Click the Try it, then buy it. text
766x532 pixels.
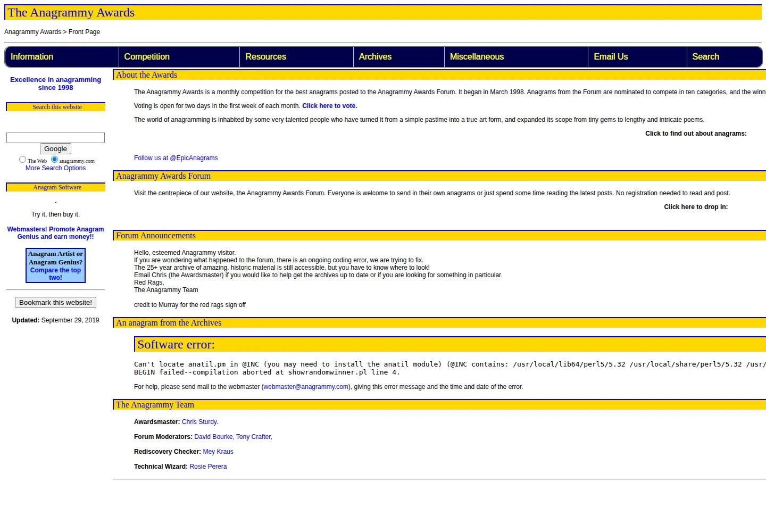point(55,214)
